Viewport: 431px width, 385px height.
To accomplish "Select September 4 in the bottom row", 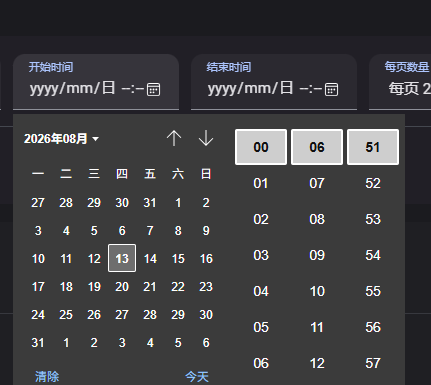I will point(150,342).
